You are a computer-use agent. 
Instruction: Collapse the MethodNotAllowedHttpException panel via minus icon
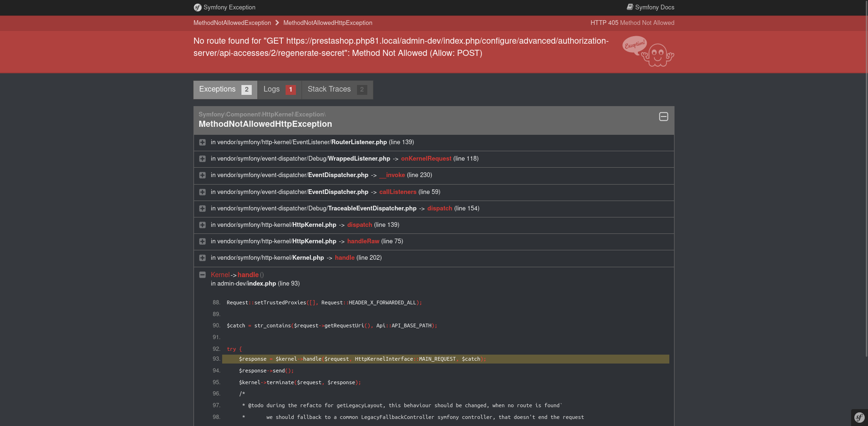tap(664, 117)
